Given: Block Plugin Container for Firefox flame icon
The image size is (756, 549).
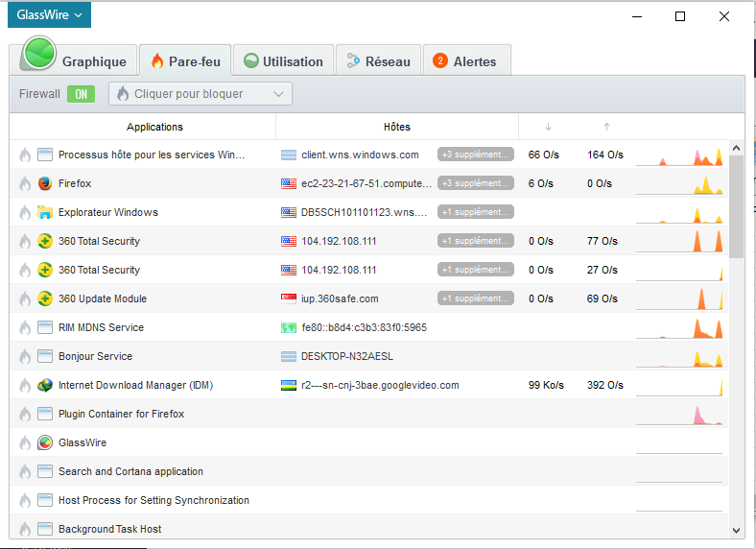Looking at the screenshot, I should [25, 415].
